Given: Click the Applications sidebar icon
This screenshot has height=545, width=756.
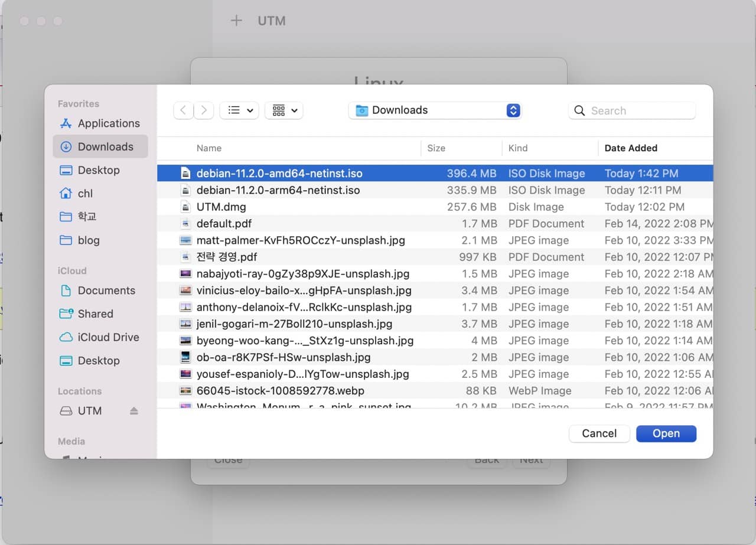Looking at the screenshot, I should (66, 123).
